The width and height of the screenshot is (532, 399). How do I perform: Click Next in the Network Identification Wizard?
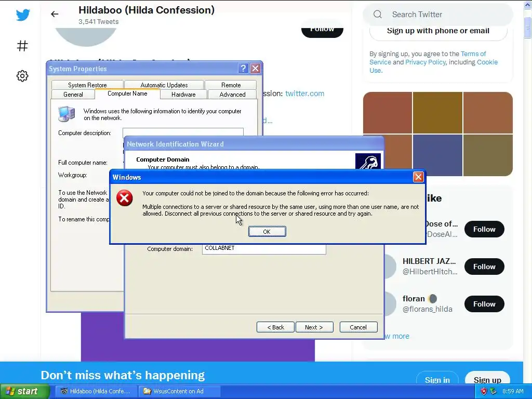tap(314, 327)
